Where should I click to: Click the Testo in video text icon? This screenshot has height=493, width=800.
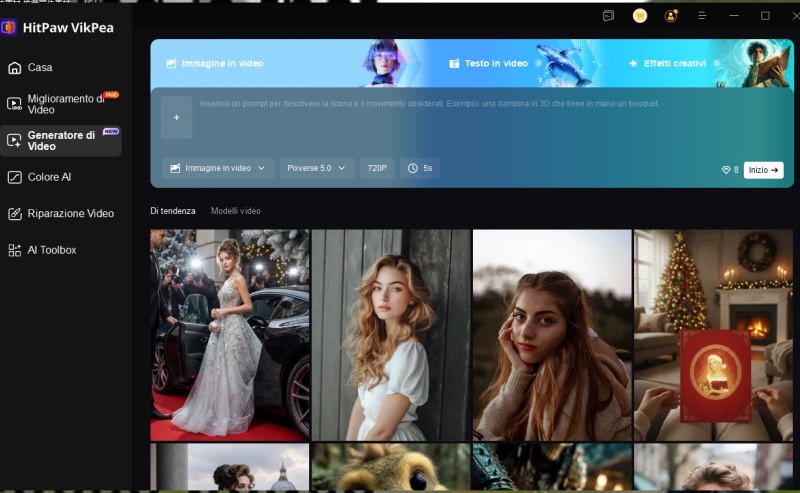point(454,63)
